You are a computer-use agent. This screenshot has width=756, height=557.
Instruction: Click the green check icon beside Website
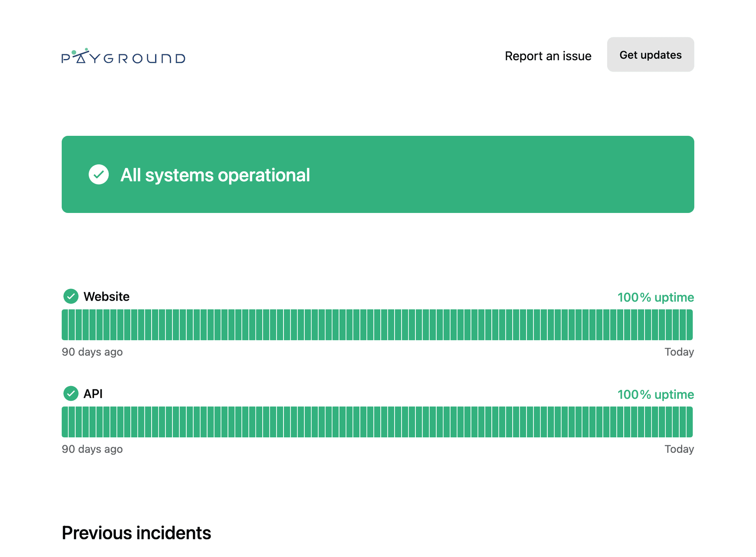pyautogui.click(x=71, y=296)
